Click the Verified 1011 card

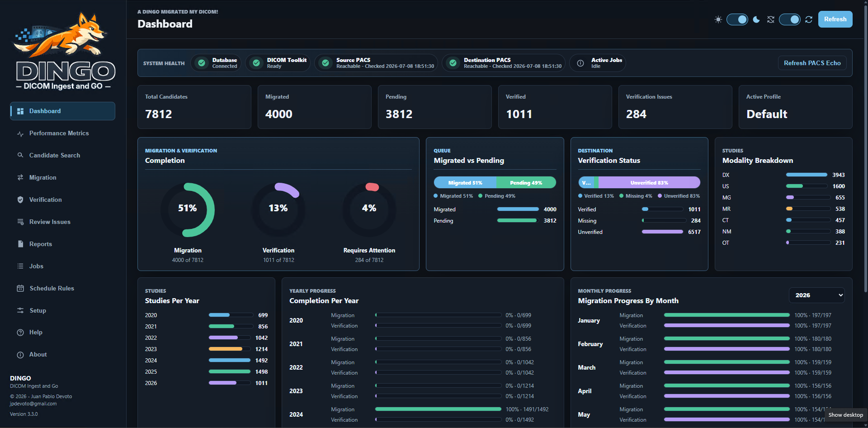point(555,107)
